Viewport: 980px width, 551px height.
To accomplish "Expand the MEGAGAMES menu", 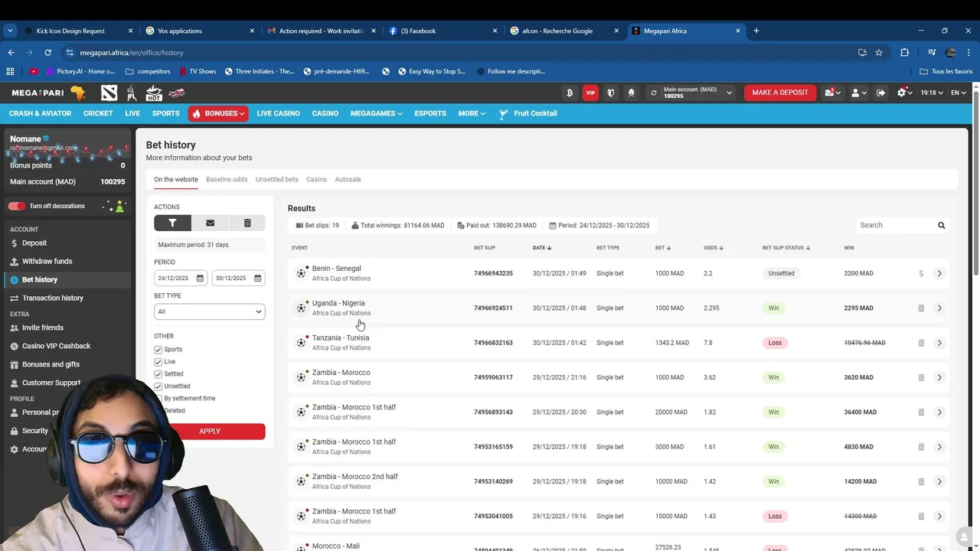I will [376, 113].
